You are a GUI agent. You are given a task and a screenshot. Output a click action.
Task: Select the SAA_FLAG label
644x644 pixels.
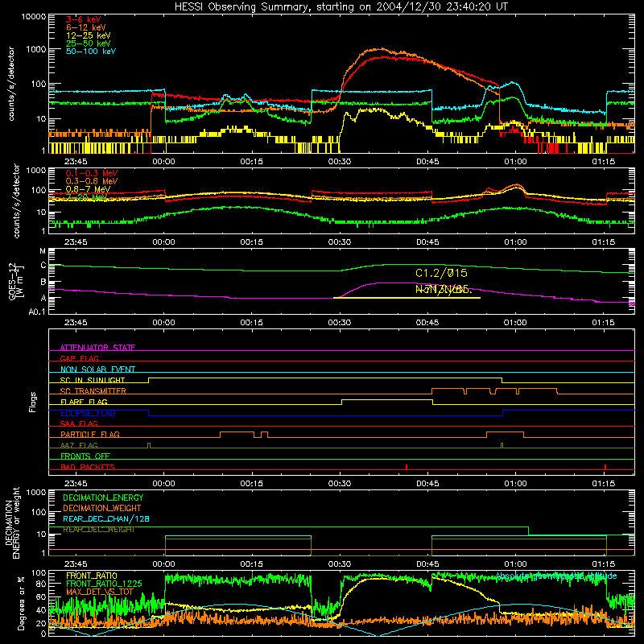(x=79, y=423)
